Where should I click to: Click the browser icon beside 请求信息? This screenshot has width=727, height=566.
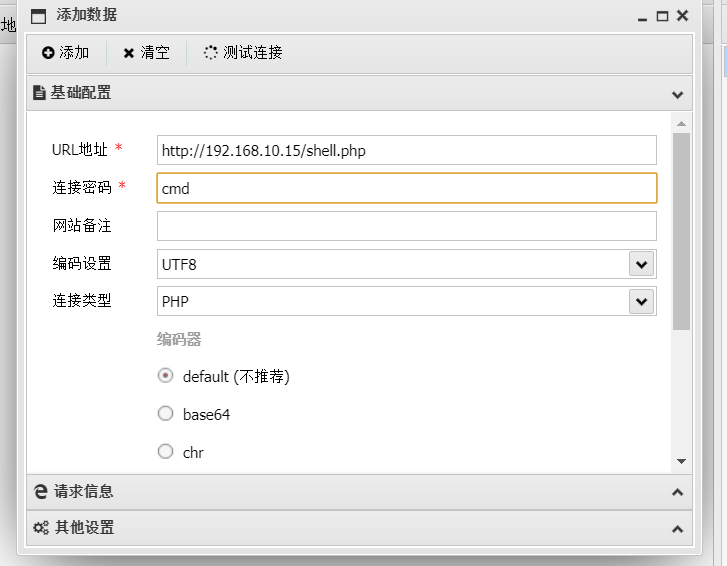(41, 492)
